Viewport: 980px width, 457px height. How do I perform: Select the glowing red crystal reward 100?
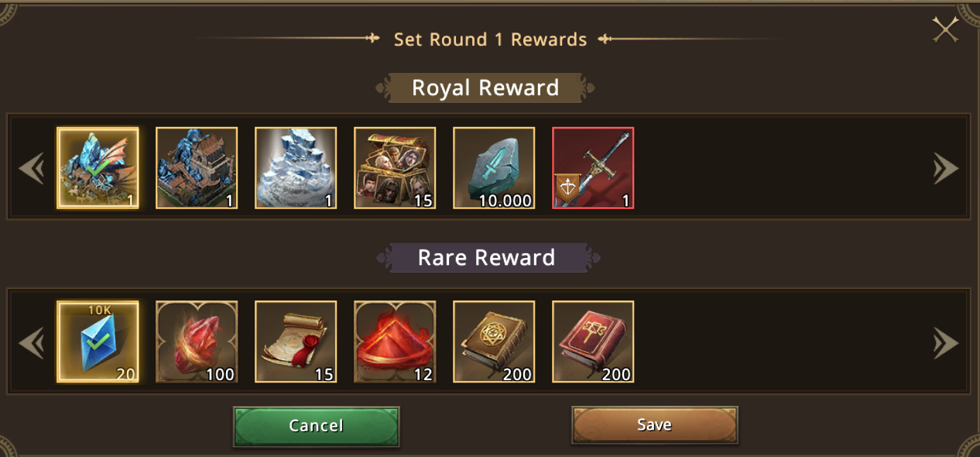tap(197, 342)
